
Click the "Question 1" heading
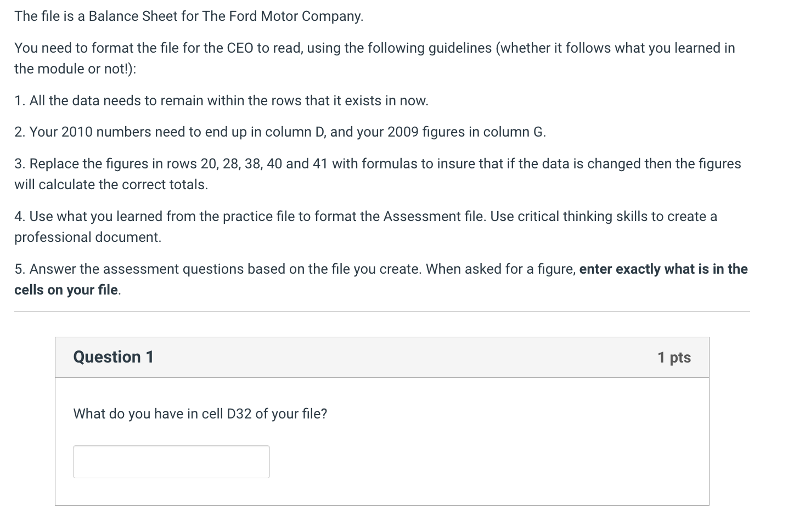tap(113, 357)
